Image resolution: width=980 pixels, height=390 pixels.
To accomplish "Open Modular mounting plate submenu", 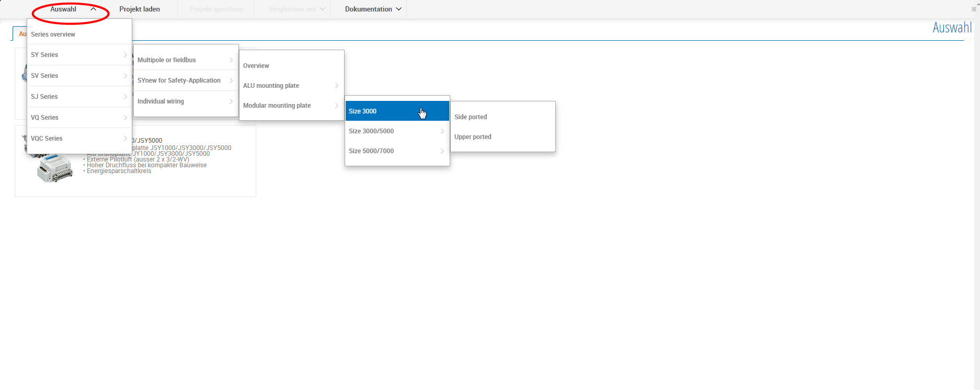I will 292,106.
